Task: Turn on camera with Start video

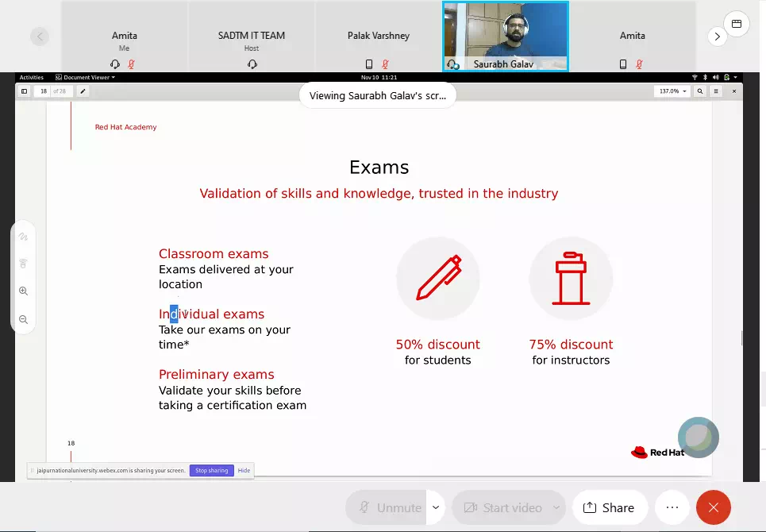Action: tap(502, 507)
